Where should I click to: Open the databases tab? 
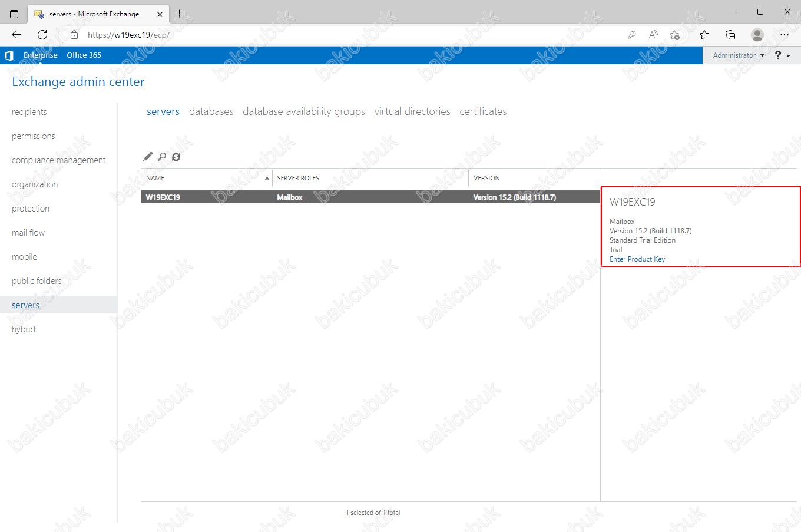pos(211,111)
